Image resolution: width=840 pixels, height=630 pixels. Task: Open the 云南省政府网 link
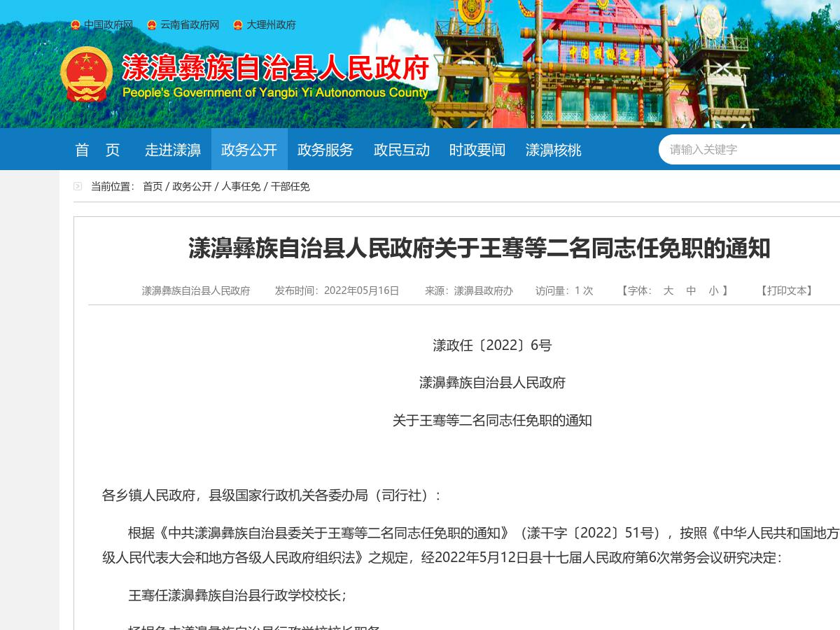[190, 24]
